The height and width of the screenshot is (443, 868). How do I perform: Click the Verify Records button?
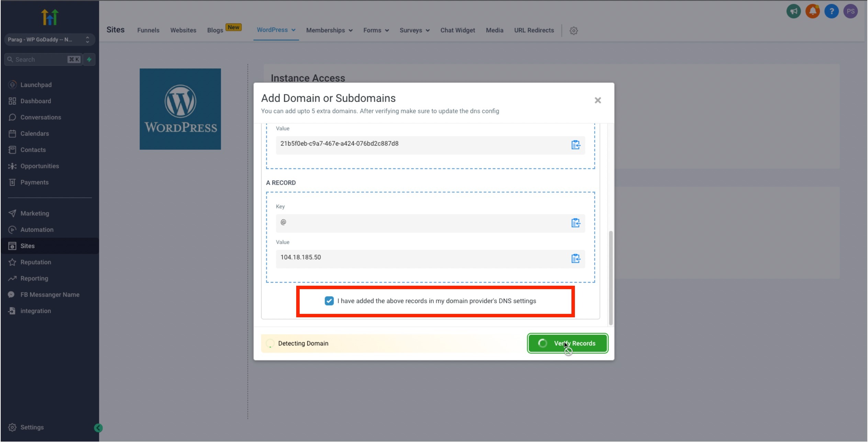568,343
